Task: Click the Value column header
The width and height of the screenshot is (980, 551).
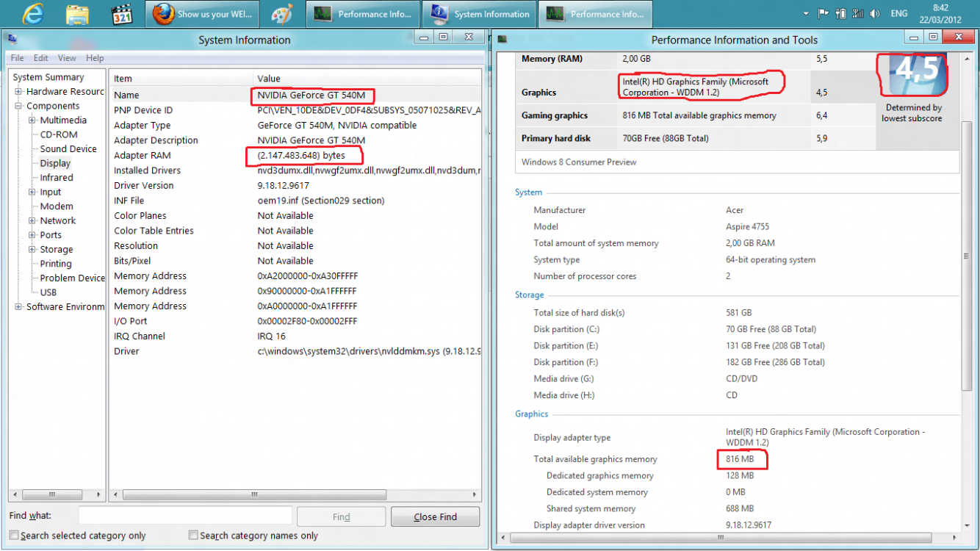Action: pyautogui.click(x=367, y=79)
